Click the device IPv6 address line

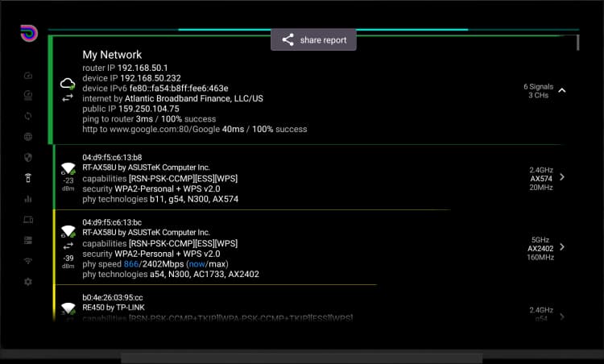click(155, 89)
